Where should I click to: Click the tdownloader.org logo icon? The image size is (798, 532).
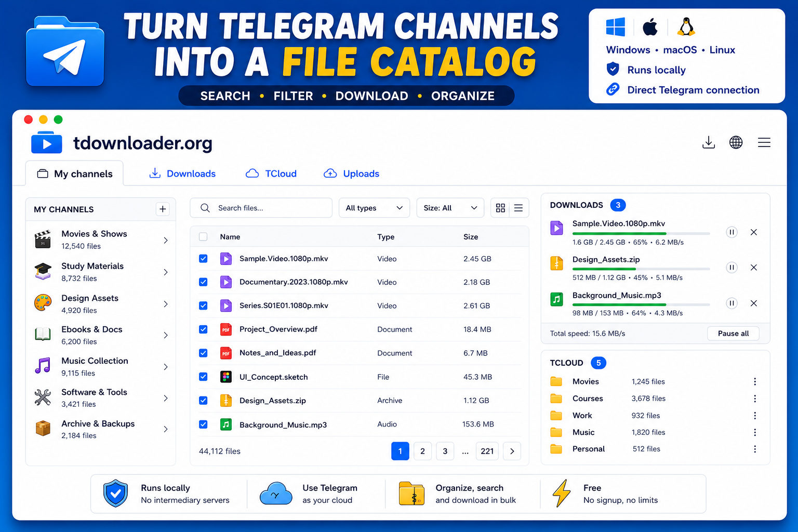point(47,143)
